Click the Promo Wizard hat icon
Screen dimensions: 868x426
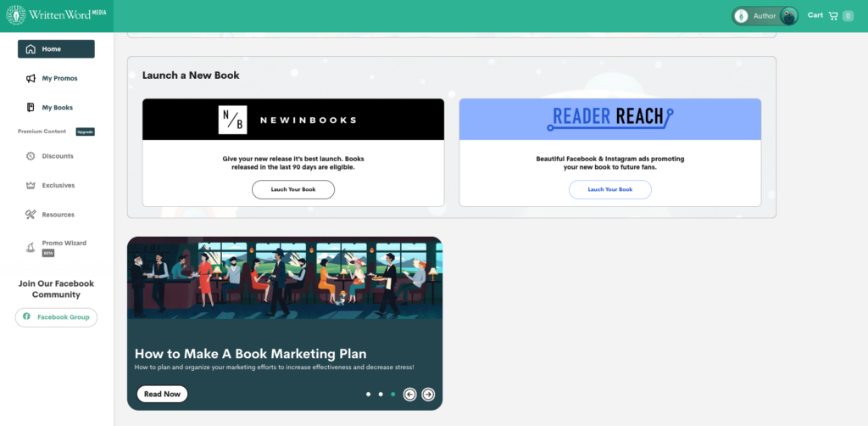pos(31,248)
